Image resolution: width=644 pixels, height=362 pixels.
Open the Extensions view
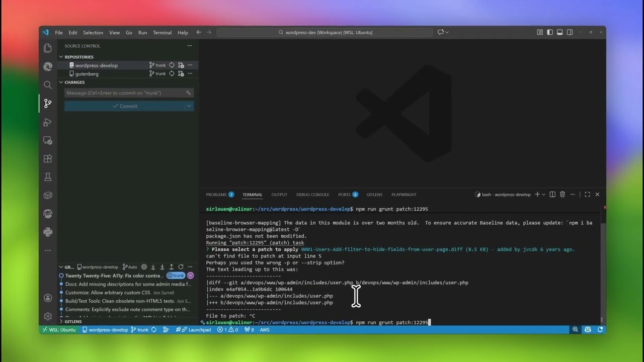48,159
